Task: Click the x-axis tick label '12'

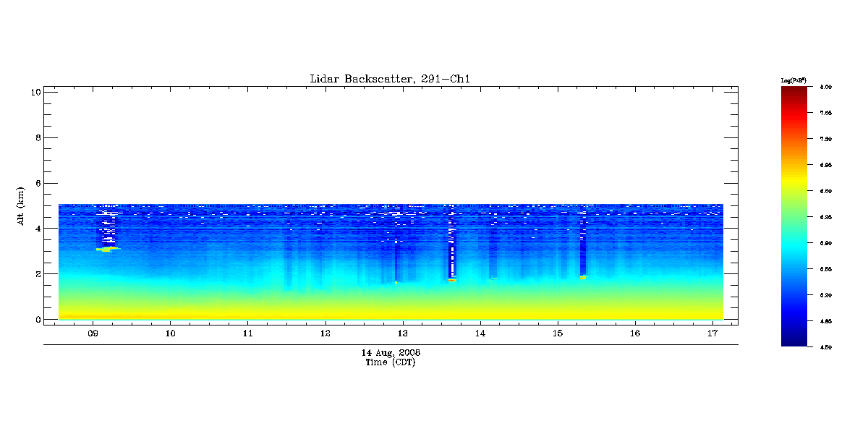Action: click(325, 333)
